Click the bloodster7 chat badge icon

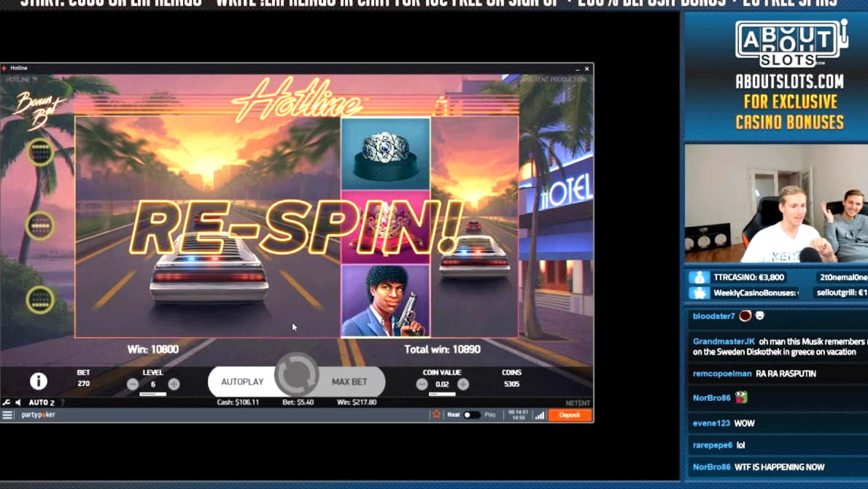tap(745, 316)
